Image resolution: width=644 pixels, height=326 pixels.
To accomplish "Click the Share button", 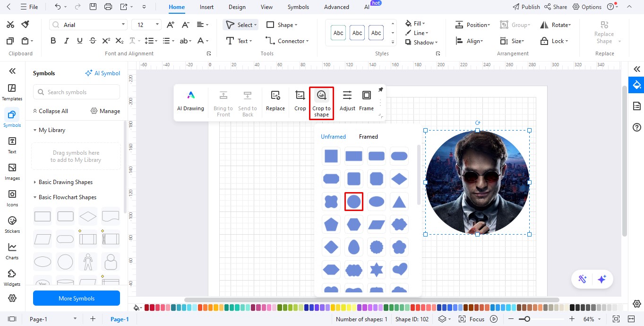I will click(556, 7).
